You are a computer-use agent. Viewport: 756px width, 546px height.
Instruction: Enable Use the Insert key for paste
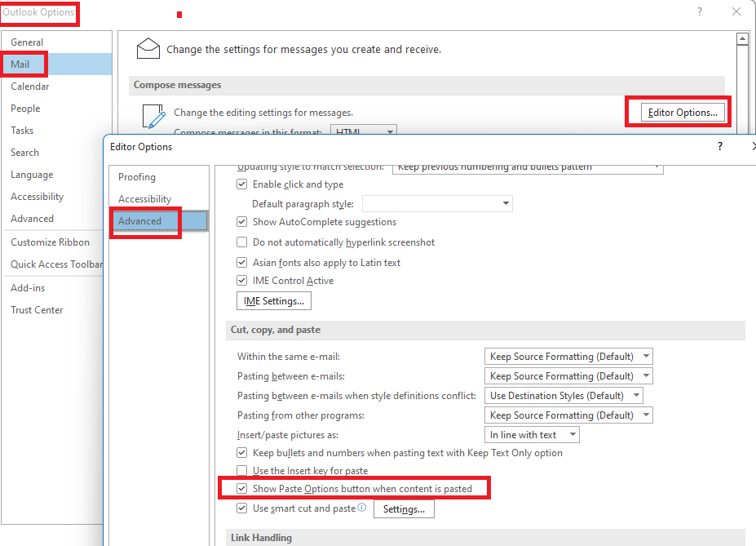pos(242,470)
